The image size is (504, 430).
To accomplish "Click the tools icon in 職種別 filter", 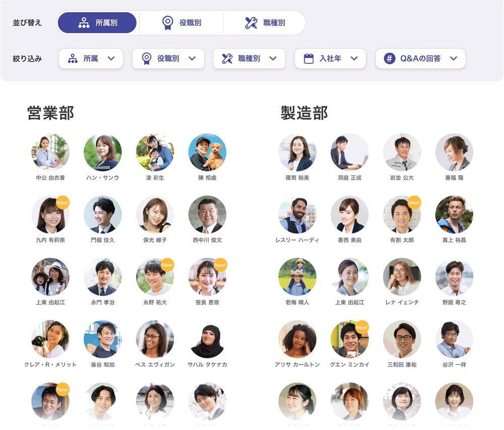I will [x=227, y=58].
